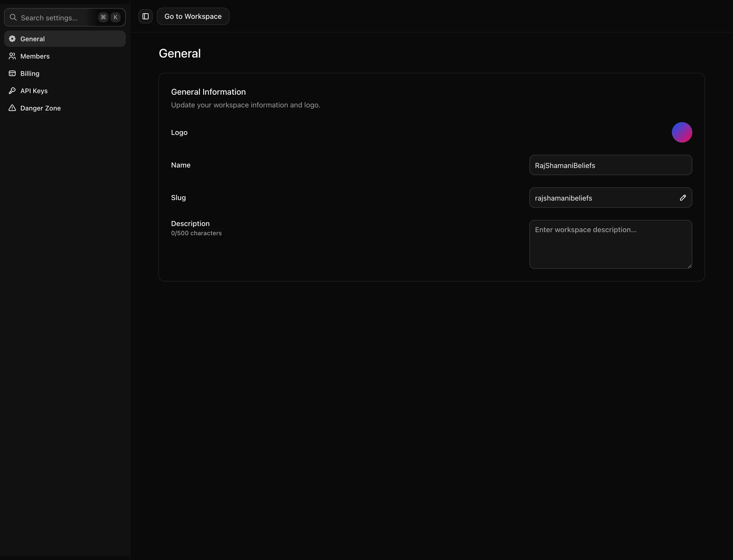Click the gradient workspace logo
733x560 pixels.
click(x=682, y=132)
